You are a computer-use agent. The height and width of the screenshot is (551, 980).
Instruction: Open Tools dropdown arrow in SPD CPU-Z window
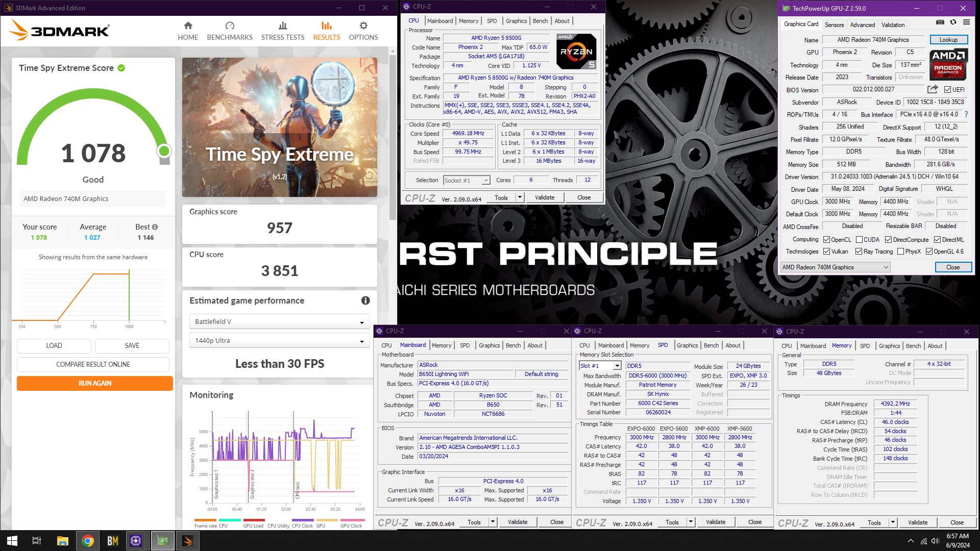(691, 522)
